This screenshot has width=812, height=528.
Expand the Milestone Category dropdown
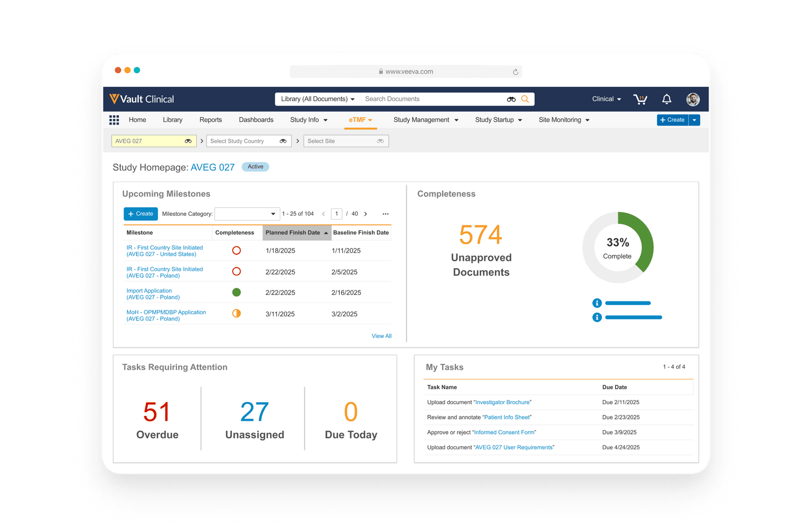pyautogui.click(x=247, y=214)
